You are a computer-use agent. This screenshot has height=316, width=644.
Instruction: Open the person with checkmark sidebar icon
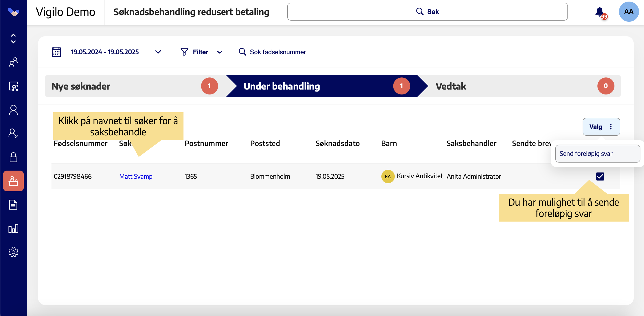click(x=13, y=134)
